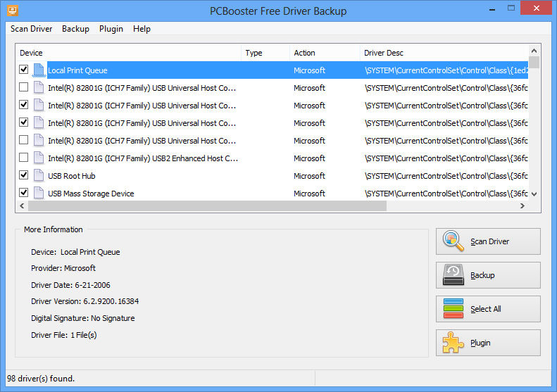Click the More Information group label
Screen dimensions: 557x392
[x=54, y=229]
